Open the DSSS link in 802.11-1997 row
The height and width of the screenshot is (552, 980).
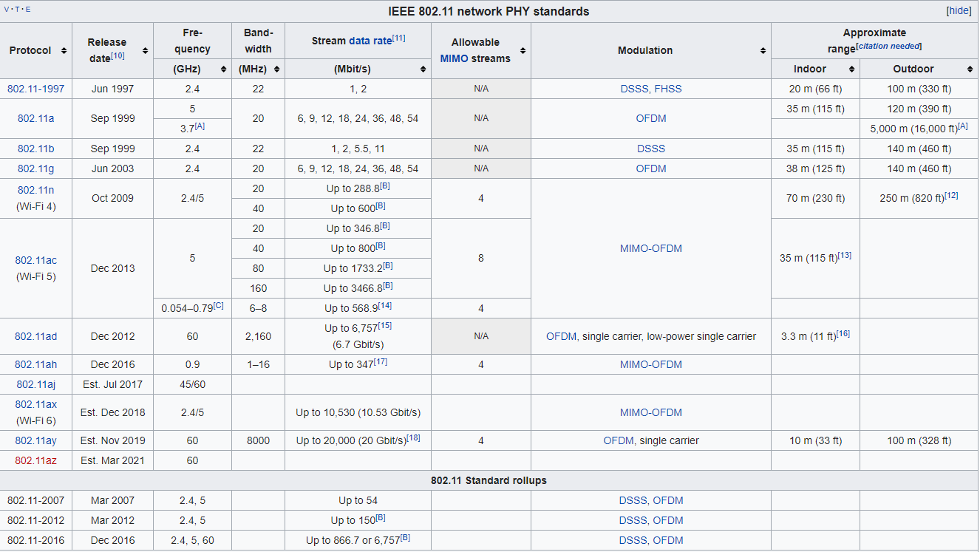[634, 89]
